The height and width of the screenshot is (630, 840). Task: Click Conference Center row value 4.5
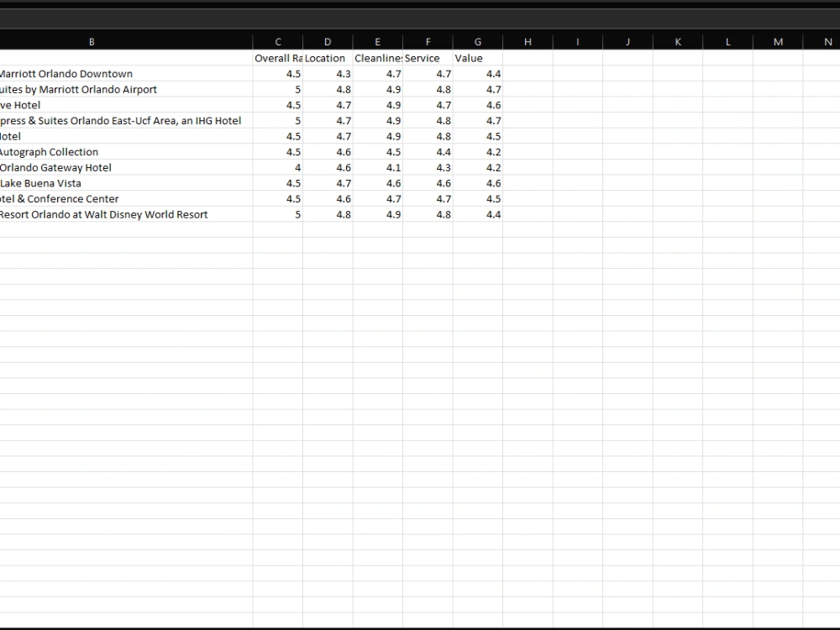tap(477, 199)
